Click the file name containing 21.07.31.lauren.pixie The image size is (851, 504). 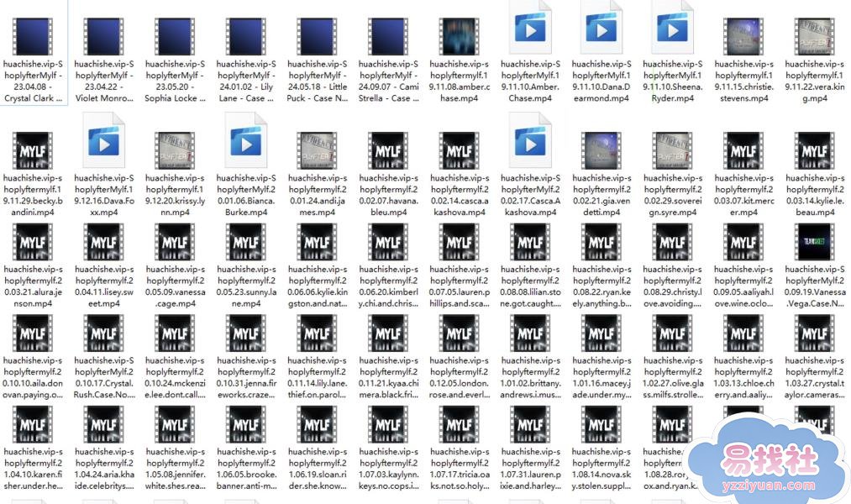click(x=530, y=468)
